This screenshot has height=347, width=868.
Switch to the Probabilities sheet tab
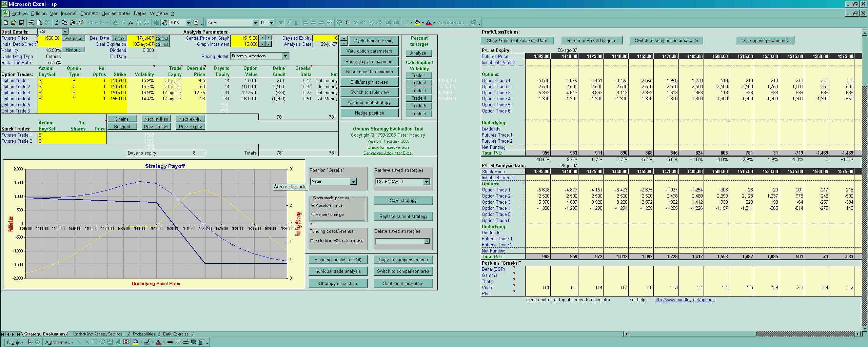point(144,334)
